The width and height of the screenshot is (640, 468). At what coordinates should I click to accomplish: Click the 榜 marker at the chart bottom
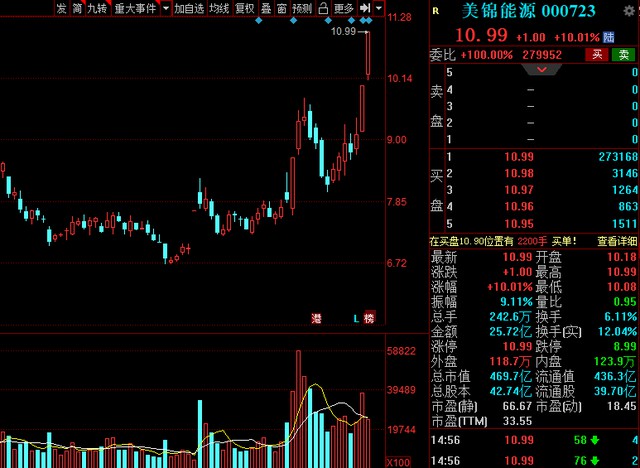click(x=369, y=318)
